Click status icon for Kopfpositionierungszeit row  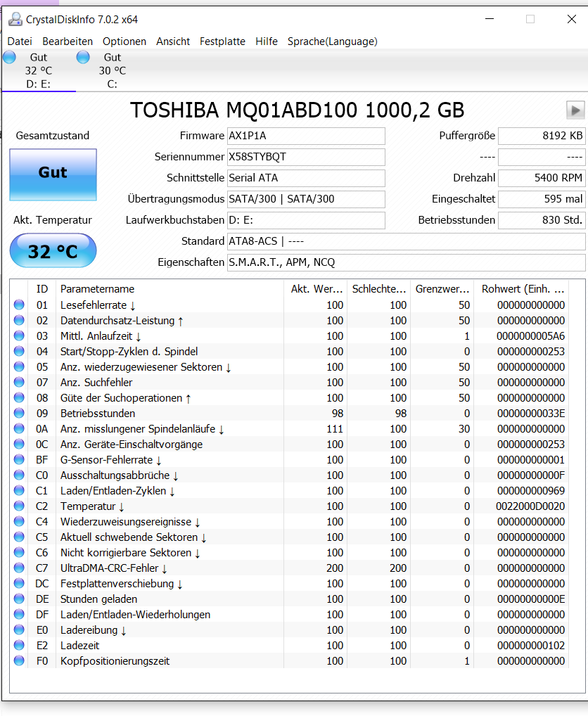(19, 660)
